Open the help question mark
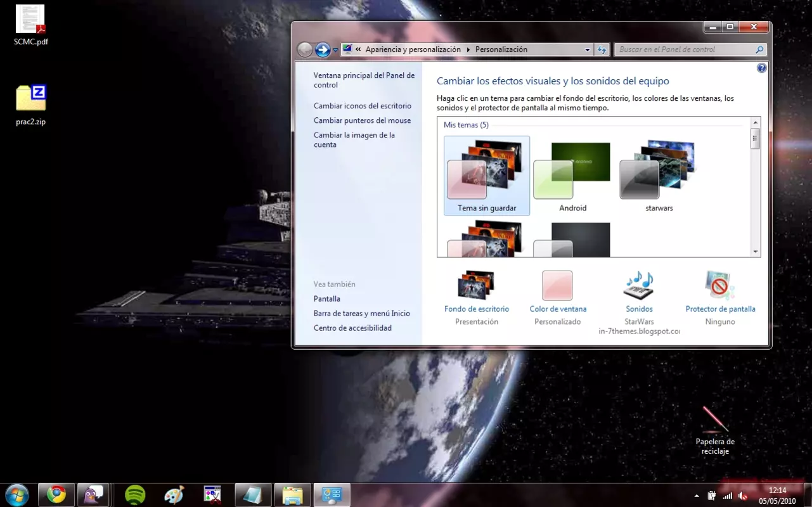 762,68
